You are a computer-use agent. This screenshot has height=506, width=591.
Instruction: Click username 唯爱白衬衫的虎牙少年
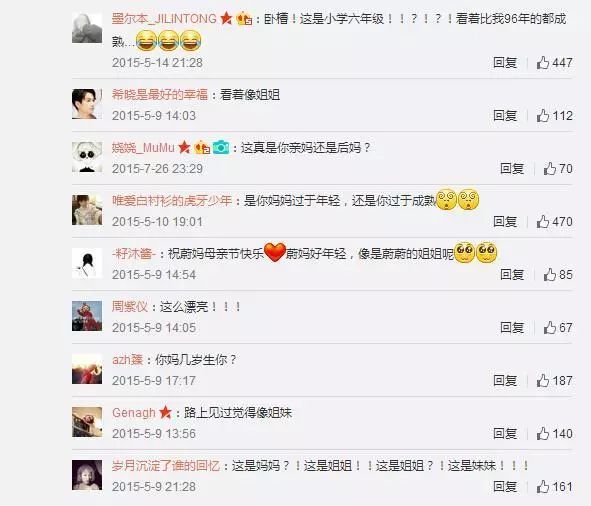tap(172, 200)
